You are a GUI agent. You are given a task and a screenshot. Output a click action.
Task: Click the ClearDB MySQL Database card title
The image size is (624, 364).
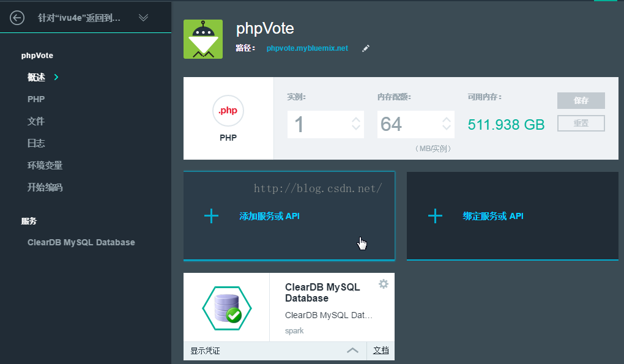(322, 293)
